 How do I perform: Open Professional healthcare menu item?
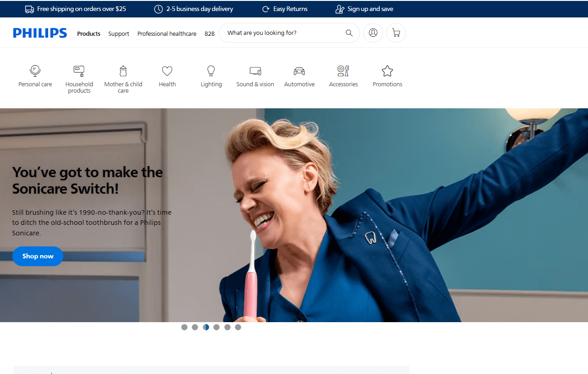pyautogui.click(x=167, y=33)
